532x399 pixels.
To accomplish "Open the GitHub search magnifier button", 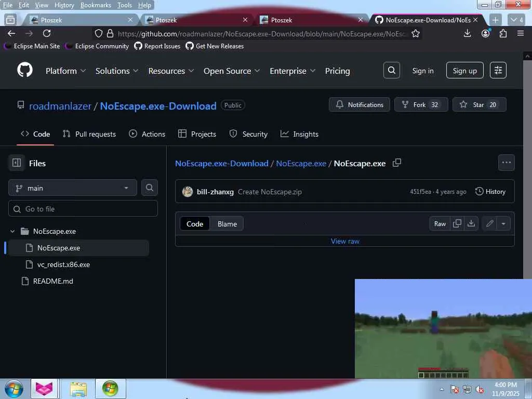I will tap(392, 70).
